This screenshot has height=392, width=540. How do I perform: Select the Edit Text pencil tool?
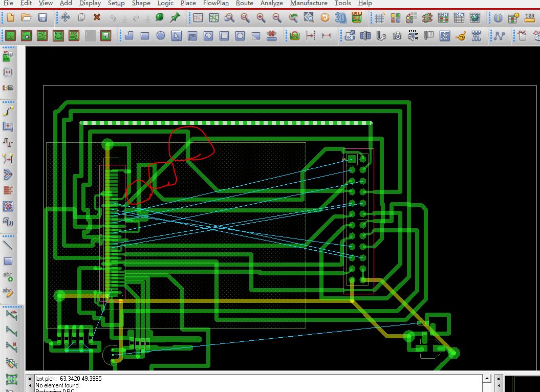click(8, 293)
